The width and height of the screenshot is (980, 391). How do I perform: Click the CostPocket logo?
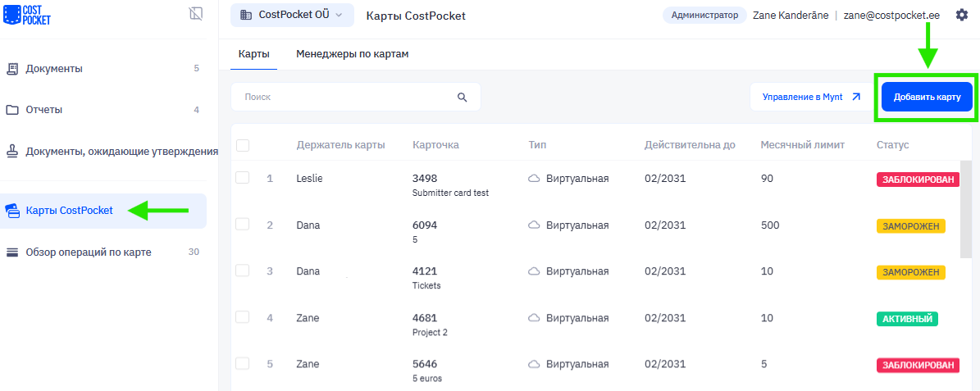[27, 14]
